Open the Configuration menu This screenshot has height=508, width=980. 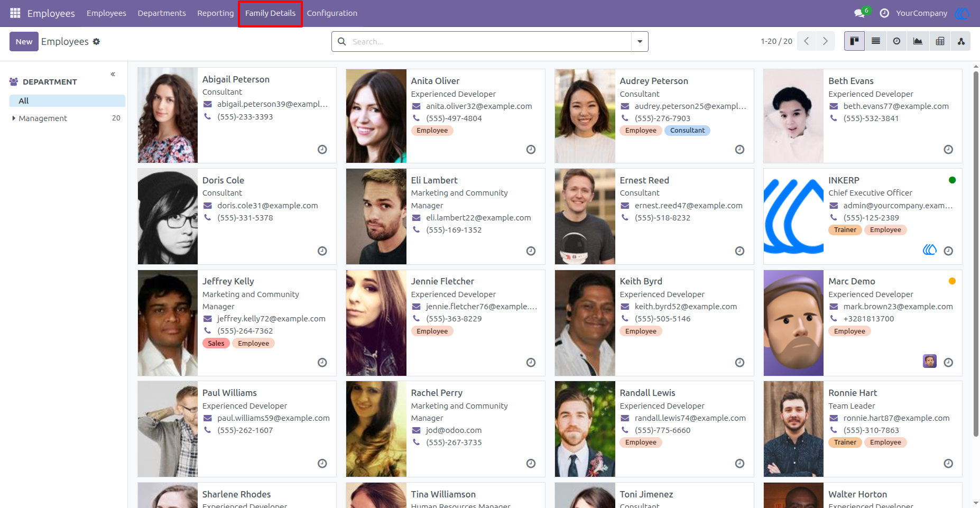[332, 13]
